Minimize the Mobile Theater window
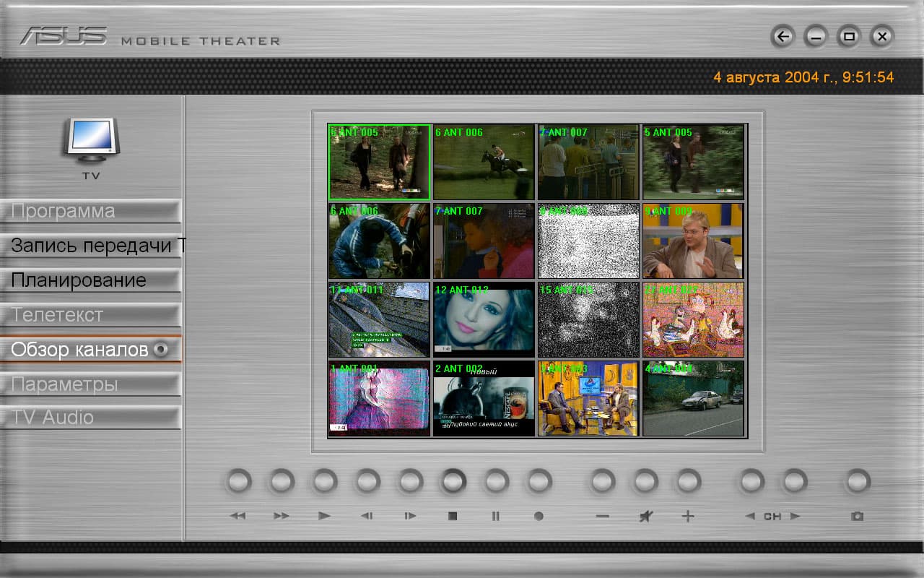The height and width of the screenshot is (578, 924). pos(816,36)
